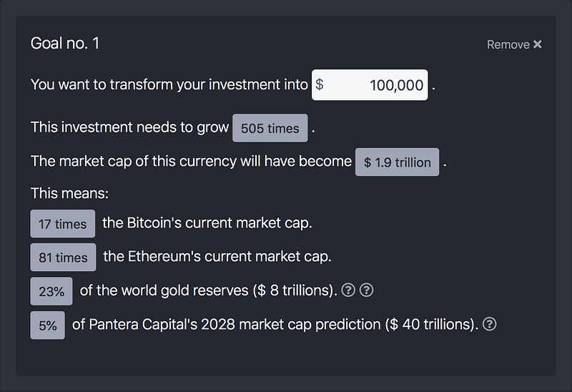Select the $ 1.9 trillion market cap badge
Screen dimensions: 572x392
point(398,162)
